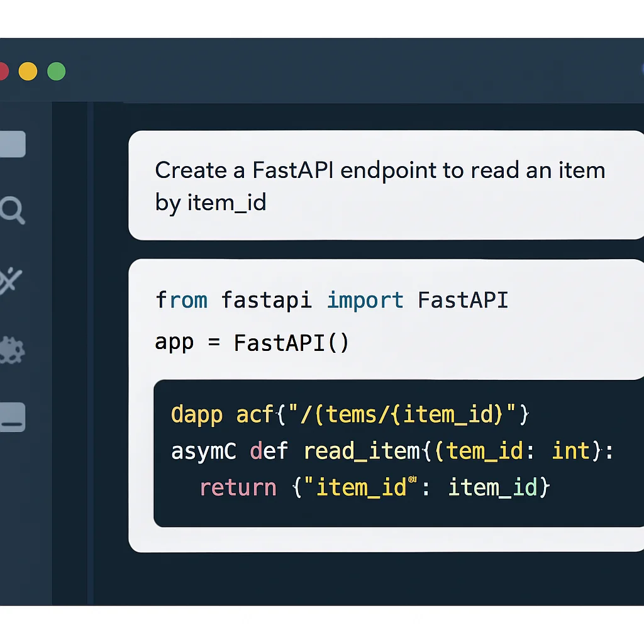Click the "return" statement line

click(375, 488)
